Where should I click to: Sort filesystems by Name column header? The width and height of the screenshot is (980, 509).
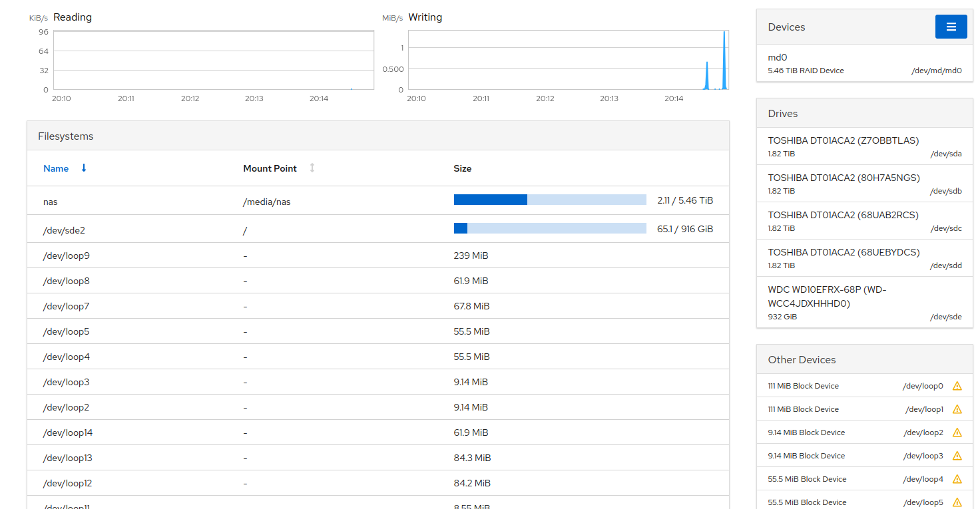[x=56, y=168]
